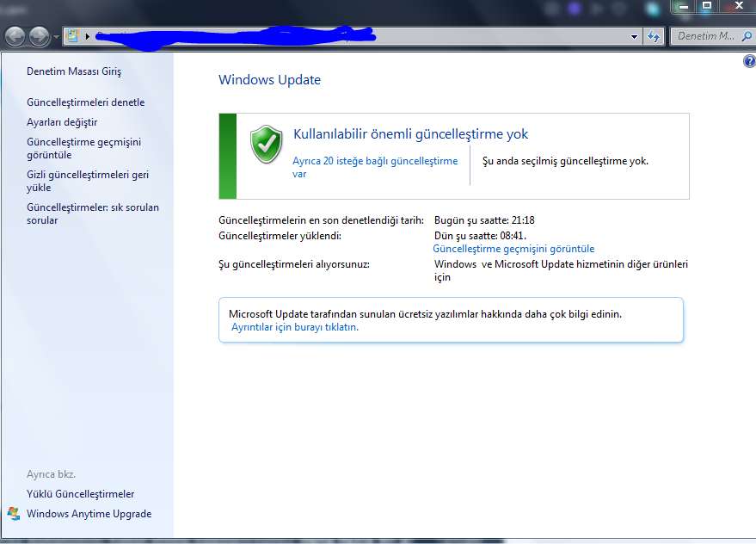756x544 pixels.
Task: Open 'Yüklü Güncelleştirmeler' under Ayrıca bkz.
Action: coord(80,494)
